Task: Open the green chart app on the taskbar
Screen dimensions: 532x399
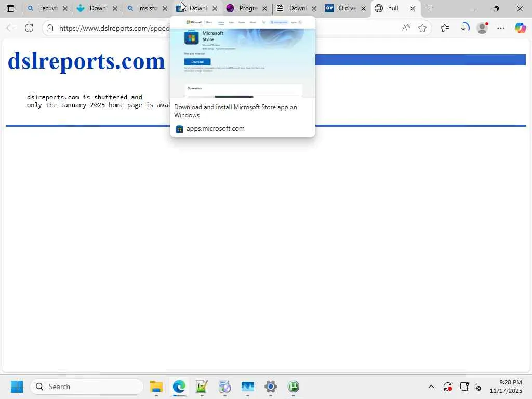Action: pos(202,387)
